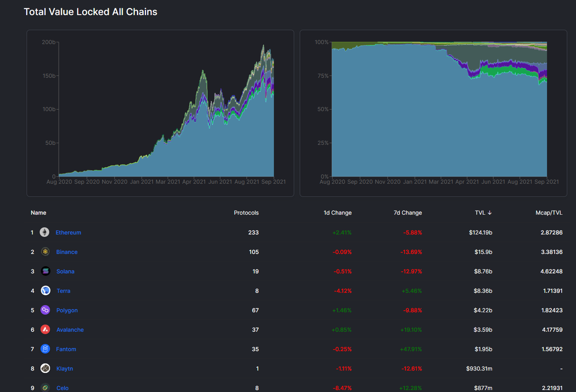This screenshot has width=576, height=392.
Task: Click Avalanche's 7d change +19.10%
Action: coord(411,330)
